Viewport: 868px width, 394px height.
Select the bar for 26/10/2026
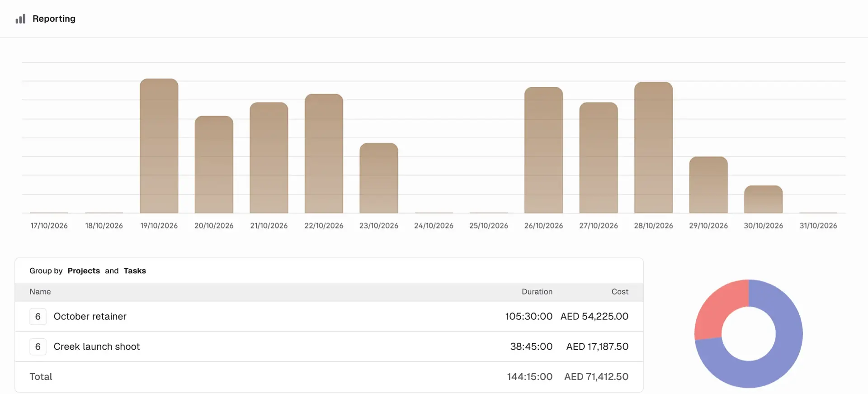click(x=543, y=150)
